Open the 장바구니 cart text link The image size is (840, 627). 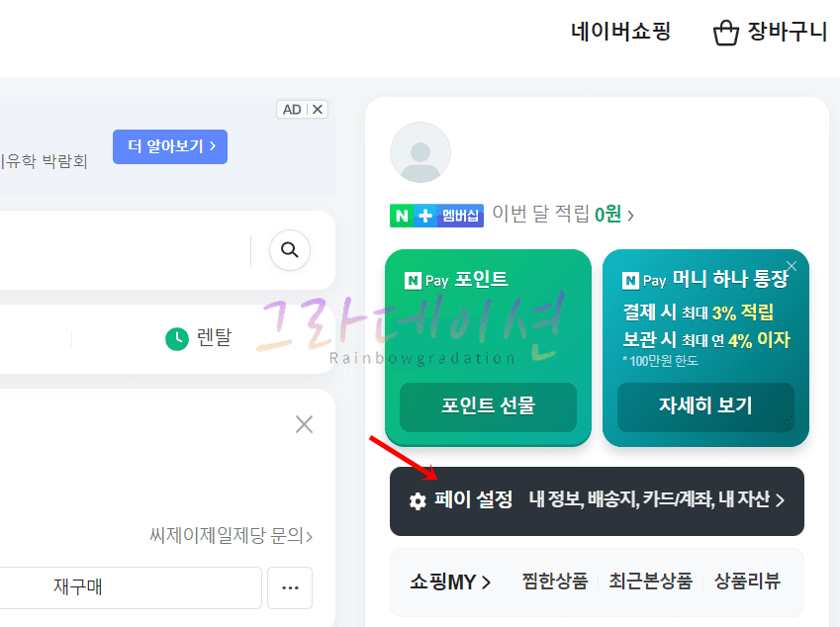(x=787, y=31)
